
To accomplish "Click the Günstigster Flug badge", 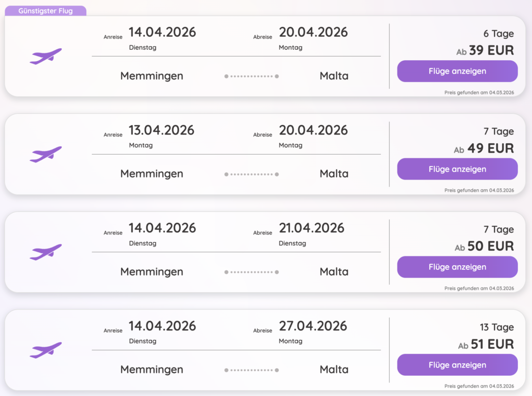I will (x=45, y=11).
